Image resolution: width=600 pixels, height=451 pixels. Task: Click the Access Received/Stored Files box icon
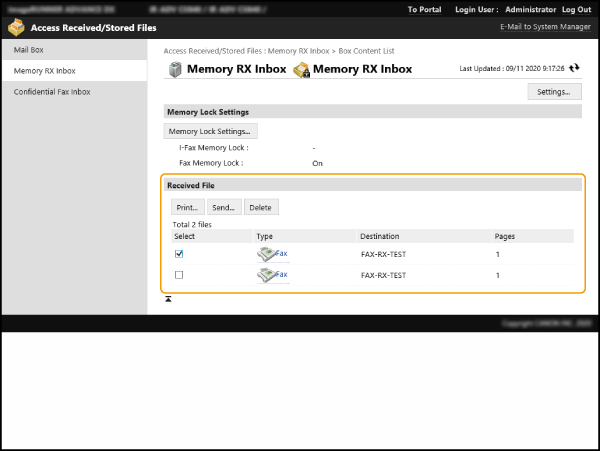click(15, 27)
